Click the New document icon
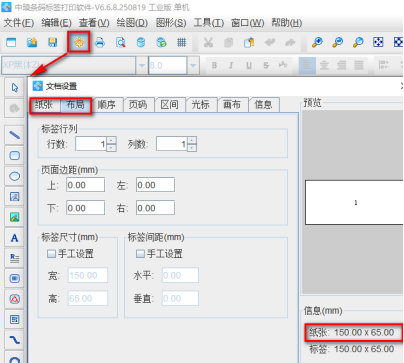This screenshot has width=404, height=363. tap(11, 42)
